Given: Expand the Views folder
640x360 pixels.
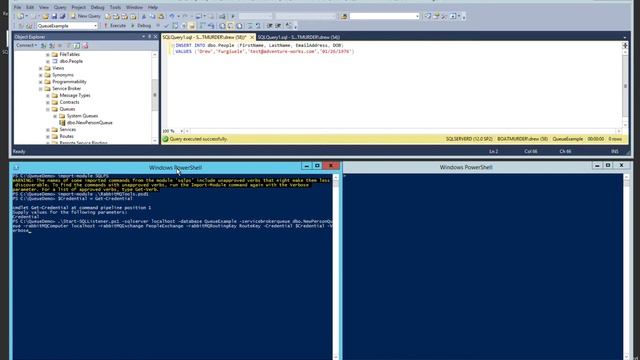Looking at the screenshot, I should click(x=40, y=68).
